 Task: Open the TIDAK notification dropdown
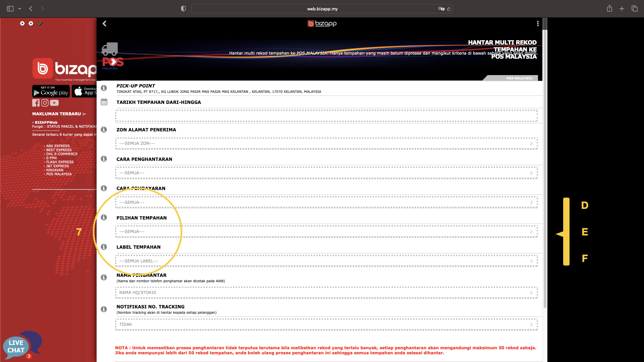click(x=326, y=324)
